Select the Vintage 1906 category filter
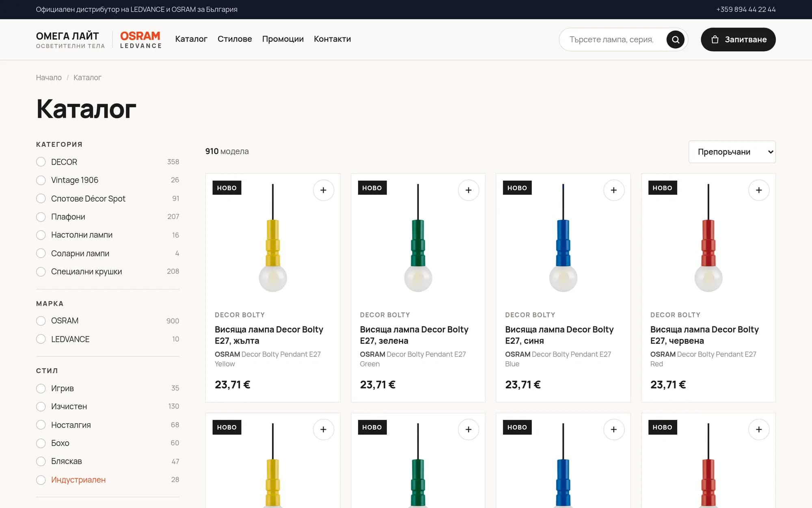Viewport: 812px width, 508px height. (107, 180)
